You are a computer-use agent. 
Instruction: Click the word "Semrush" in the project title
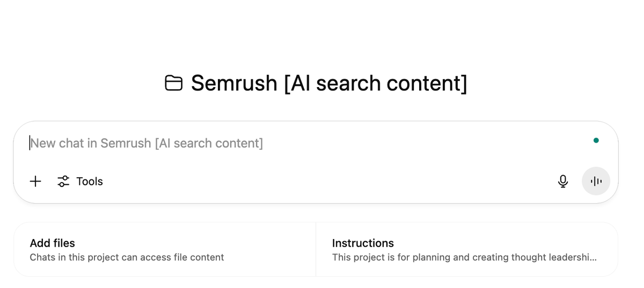[x=233, y=83]
